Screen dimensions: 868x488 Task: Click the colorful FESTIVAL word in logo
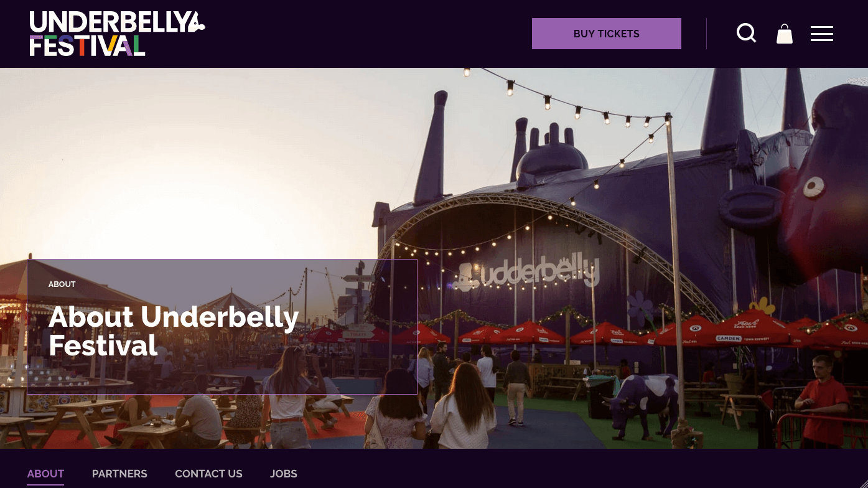point(87,46)
